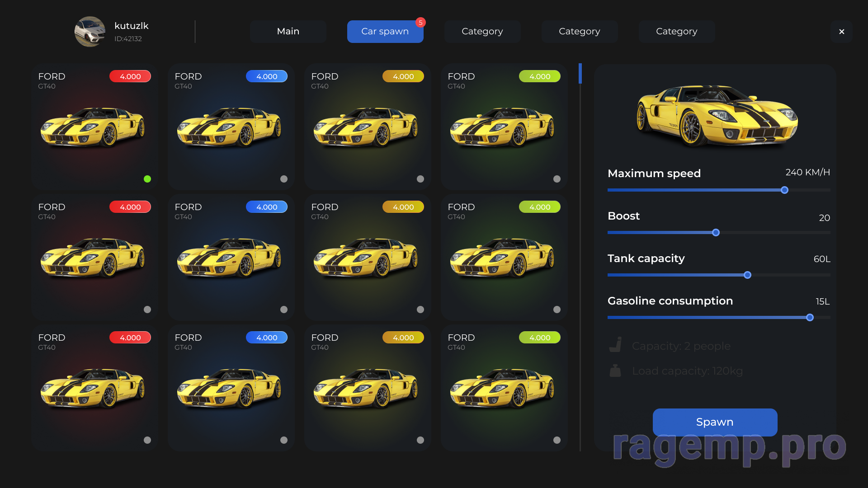The height and width of the screenshot is (488, 868).
Task: Click the yellow 4.000 price badge in top row
Action: tap(403, 76)
